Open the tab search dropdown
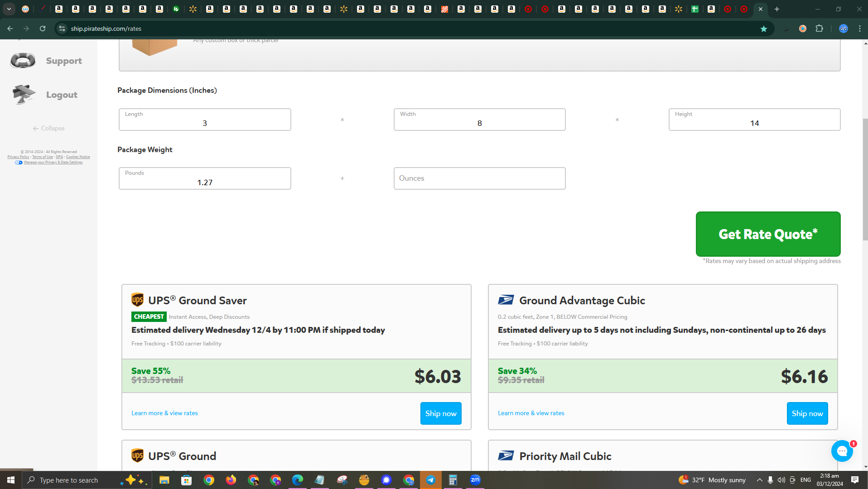Viewport: 868px width, 489px height. (9, 9)
